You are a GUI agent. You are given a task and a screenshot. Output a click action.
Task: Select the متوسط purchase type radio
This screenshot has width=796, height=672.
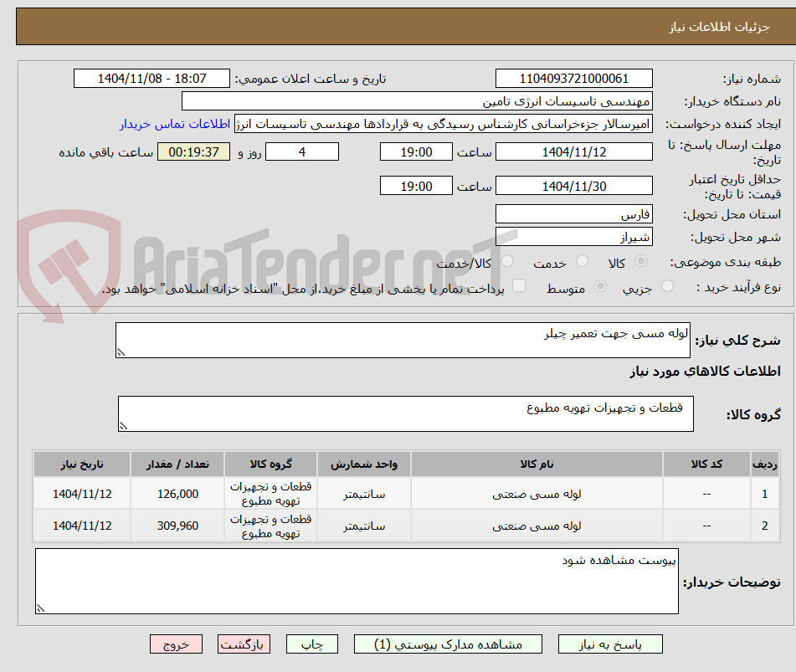[600, 285]
